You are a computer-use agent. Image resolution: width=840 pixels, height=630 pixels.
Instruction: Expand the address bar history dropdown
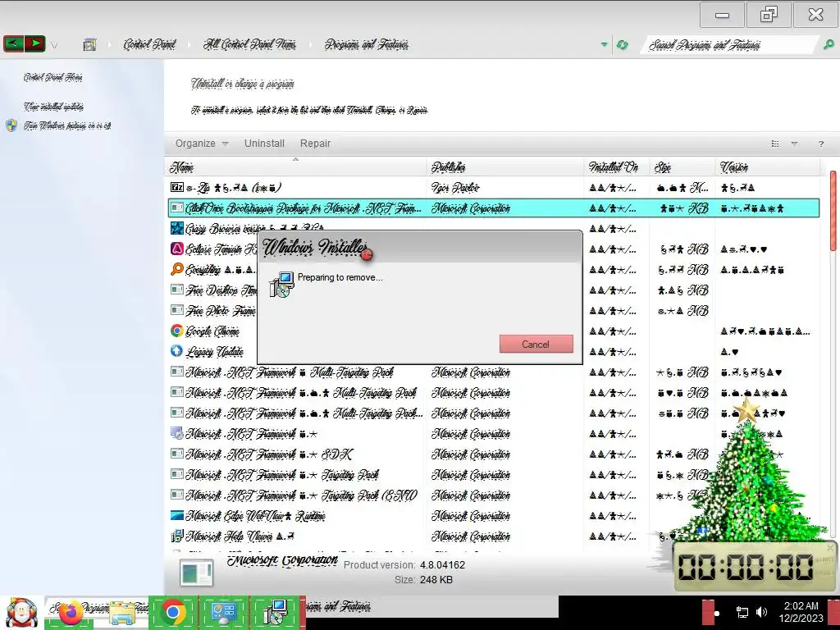click(605, 44)
